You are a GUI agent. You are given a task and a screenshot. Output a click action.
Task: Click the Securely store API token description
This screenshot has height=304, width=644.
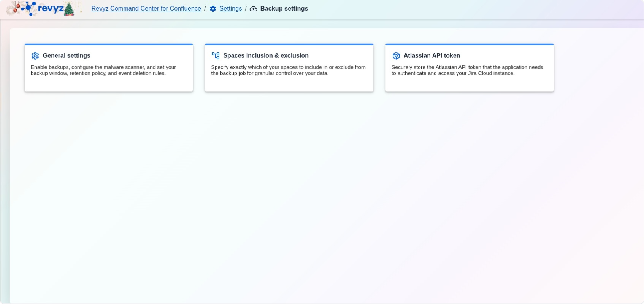pos(467,70)
